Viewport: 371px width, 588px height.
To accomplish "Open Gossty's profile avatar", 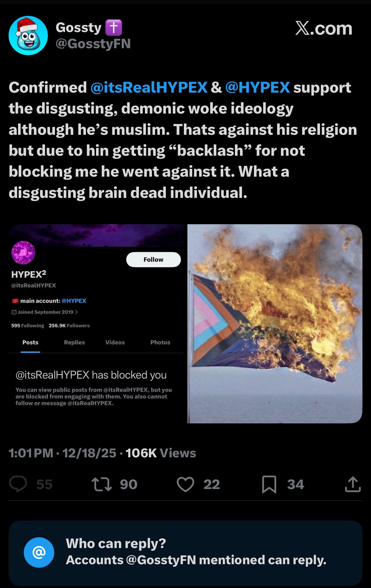I will [28, 35].
